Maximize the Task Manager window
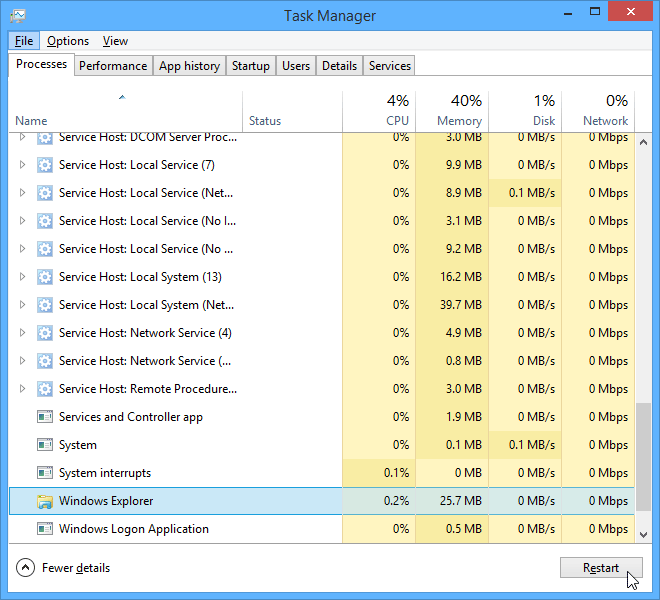 click(x=595, y=12)
